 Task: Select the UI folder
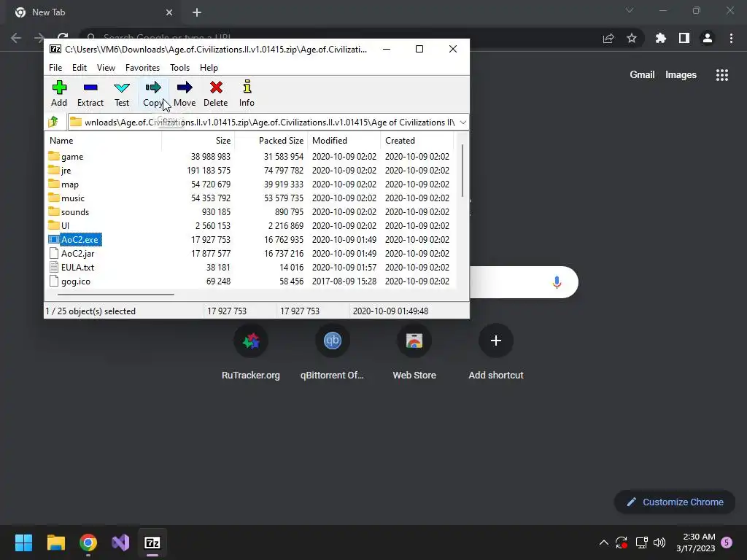pos(58,225)
